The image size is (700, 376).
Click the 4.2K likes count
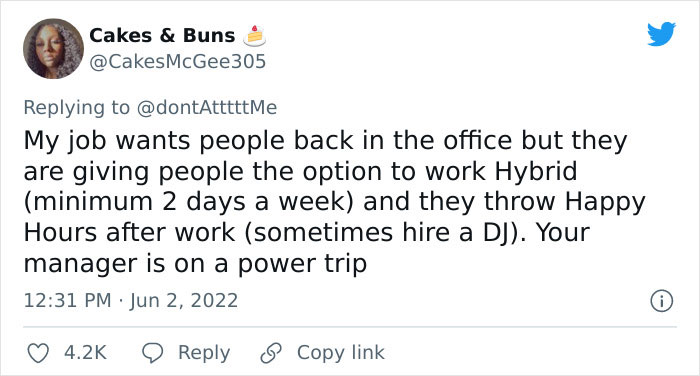(85, 352)
